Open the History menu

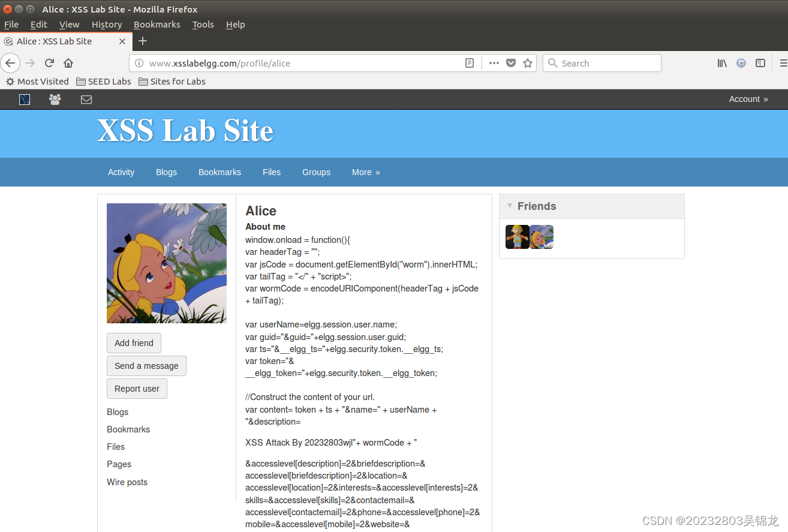[107, 25]
